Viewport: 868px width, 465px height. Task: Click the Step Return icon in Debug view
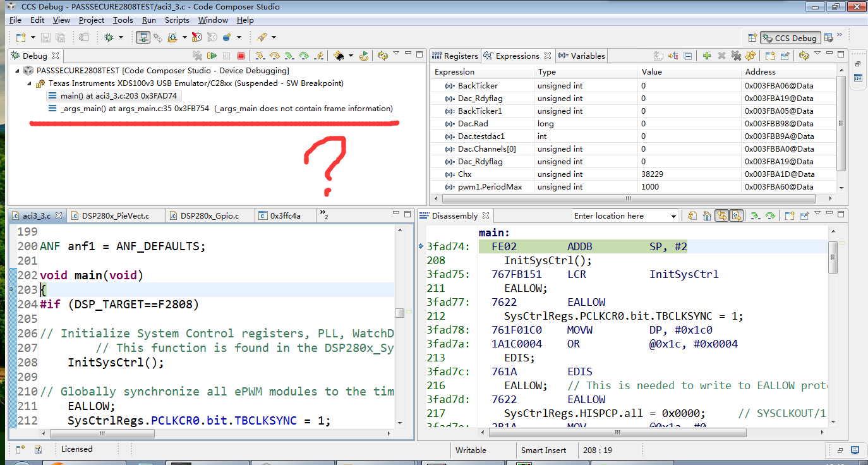coord(319,56)
